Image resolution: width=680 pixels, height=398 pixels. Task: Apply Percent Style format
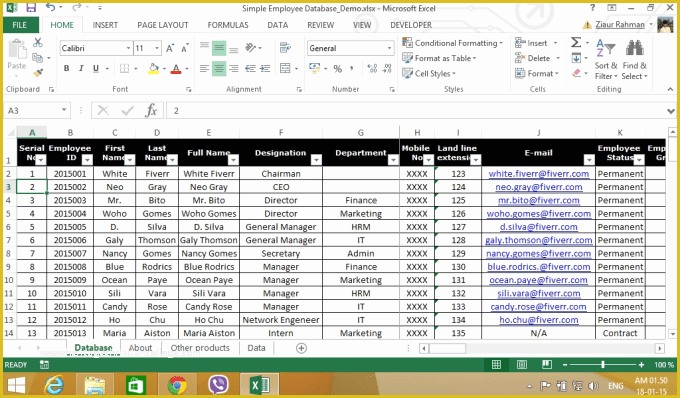(338, 69)
